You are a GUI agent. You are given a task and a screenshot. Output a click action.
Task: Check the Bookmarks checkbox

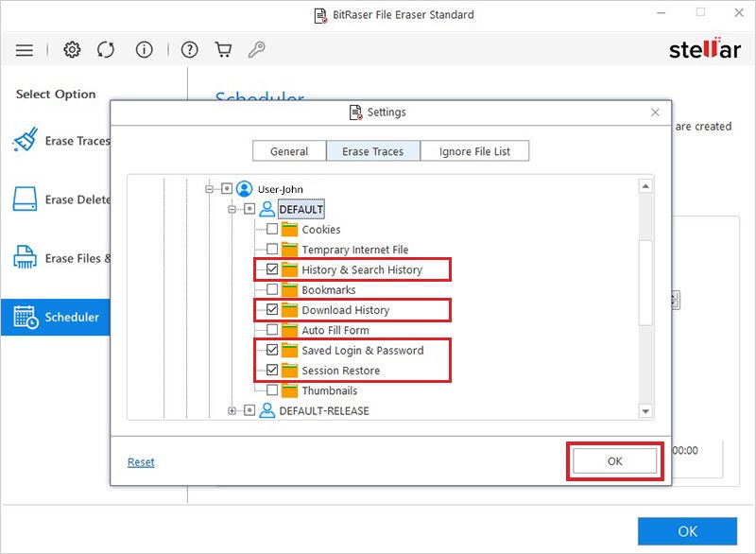coord(272,288)
